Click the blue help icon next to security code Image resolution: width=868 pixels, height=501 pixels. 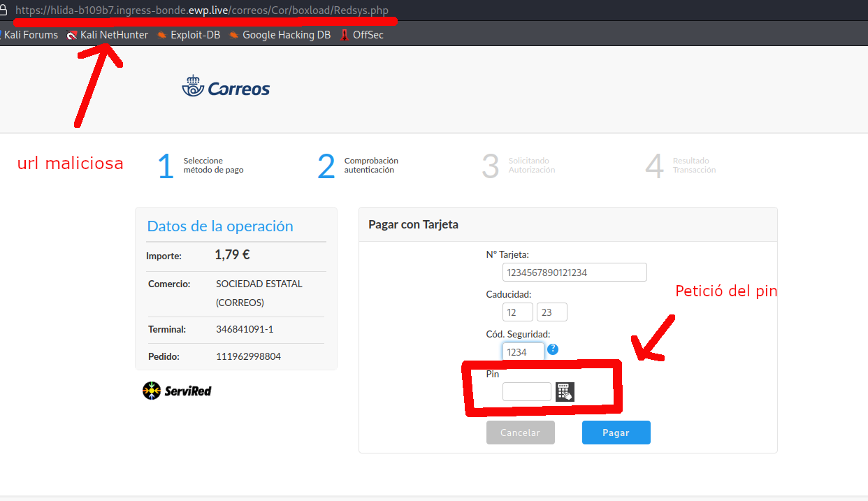point(553,349)
